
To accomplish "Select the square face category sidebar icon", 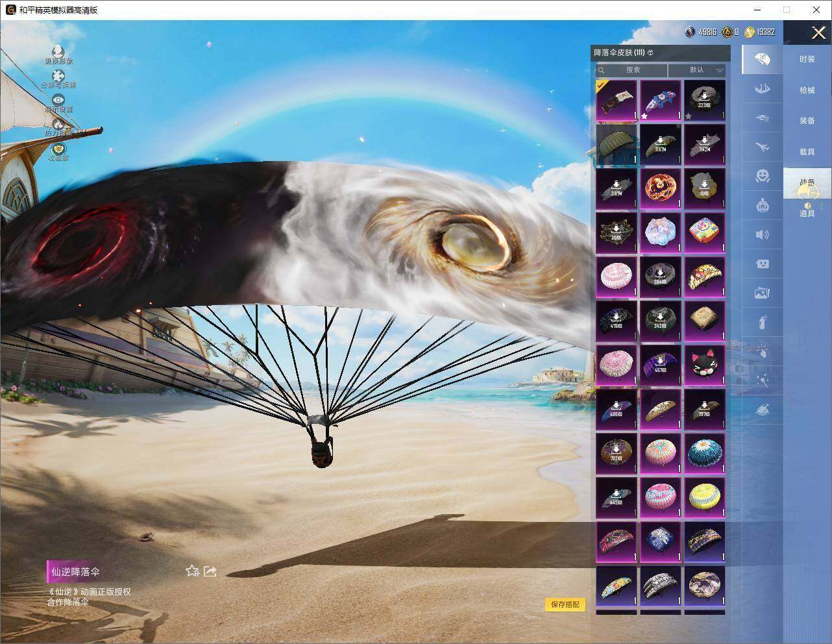I will (x=763, y=264).
